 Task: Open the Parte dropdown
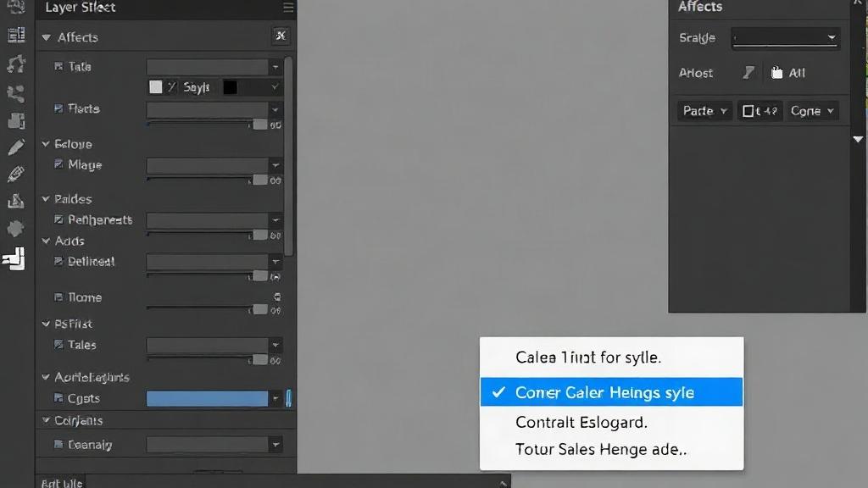click(704, 111)
